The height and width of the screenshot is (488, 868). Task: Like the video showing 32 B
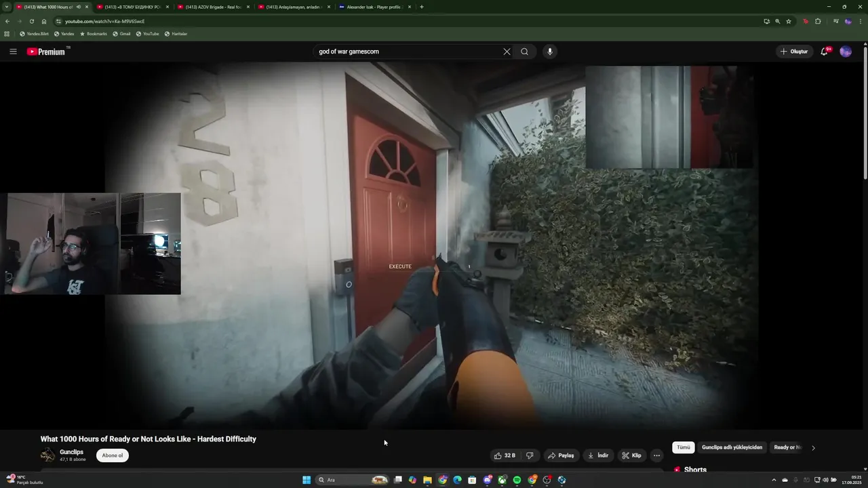[x=505, y=455]
